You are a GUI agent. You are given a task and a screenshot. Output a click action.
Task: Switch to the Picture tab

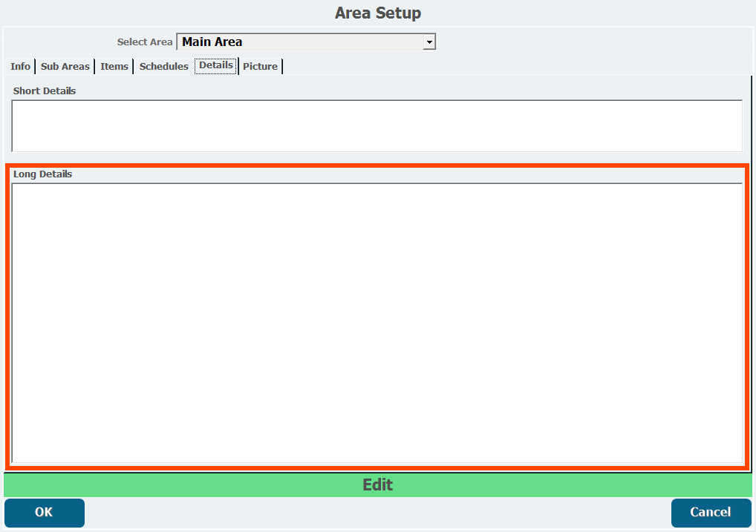click(261, 67)
